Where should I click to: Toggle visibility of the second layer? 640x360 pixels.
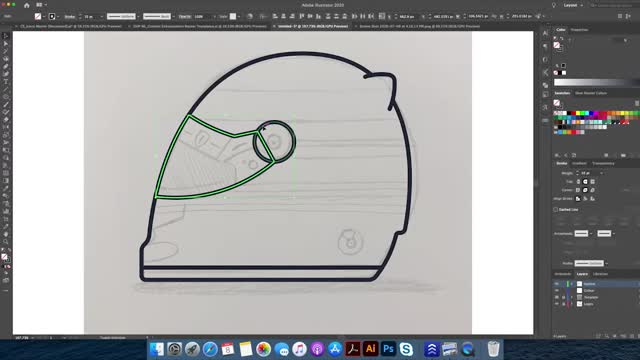point(556,291)
